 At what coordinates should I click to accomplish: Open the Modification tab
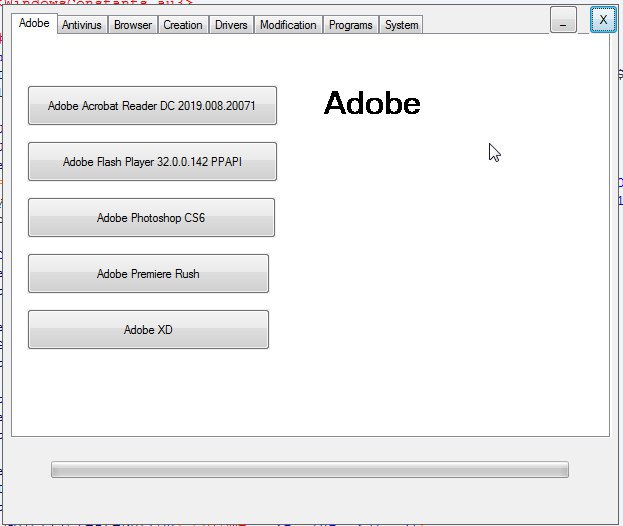click(x=288, y=25)
